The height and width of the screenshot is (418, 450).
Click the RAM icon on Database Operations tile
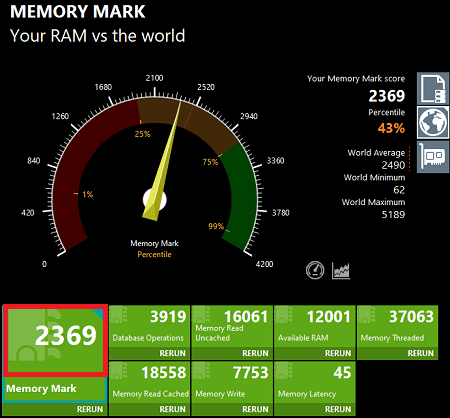(x=119, y=315)
